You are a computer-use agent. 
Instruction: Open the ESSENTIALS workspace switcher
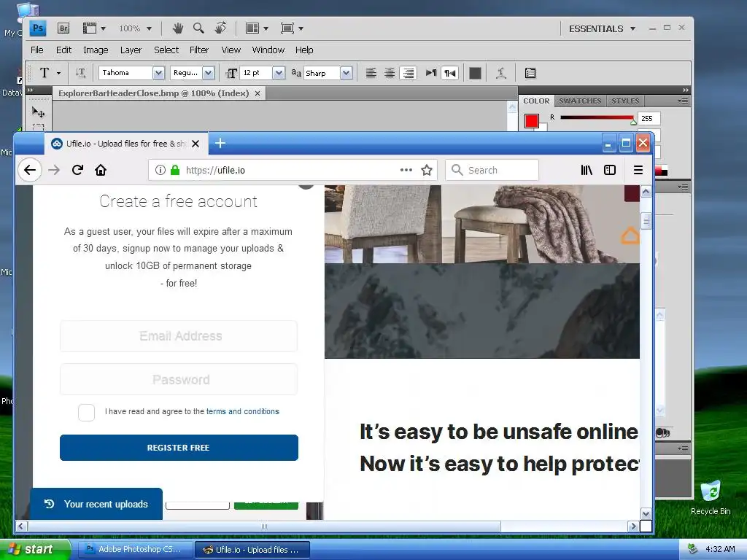pos(602,28)
